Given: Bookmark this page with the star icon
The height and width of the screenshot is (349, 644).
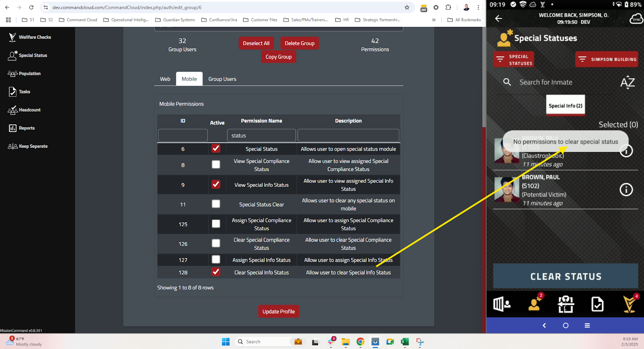Looking at the screenshot, I should 407,7.
